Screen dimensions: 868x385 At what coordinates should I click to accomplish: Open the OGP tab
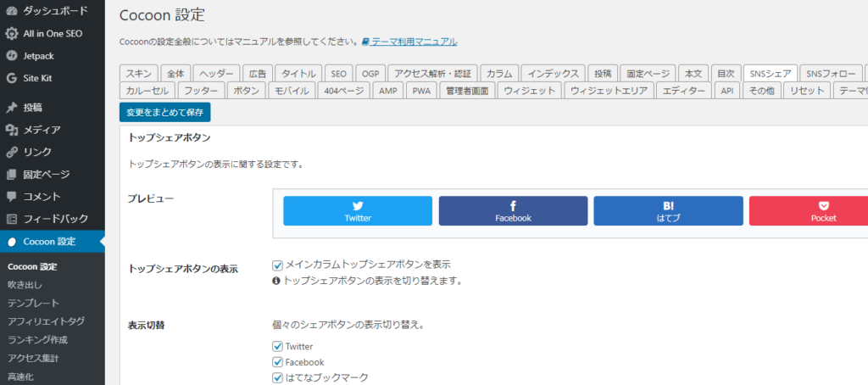coord(370,73)
